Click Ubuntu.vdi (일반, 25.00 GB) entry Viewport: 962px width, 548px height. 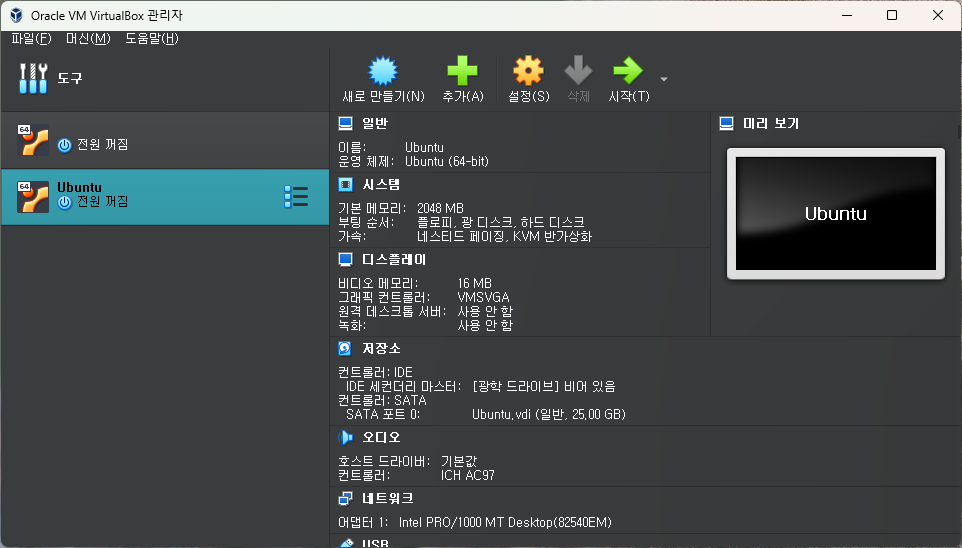tap(548, 414)
